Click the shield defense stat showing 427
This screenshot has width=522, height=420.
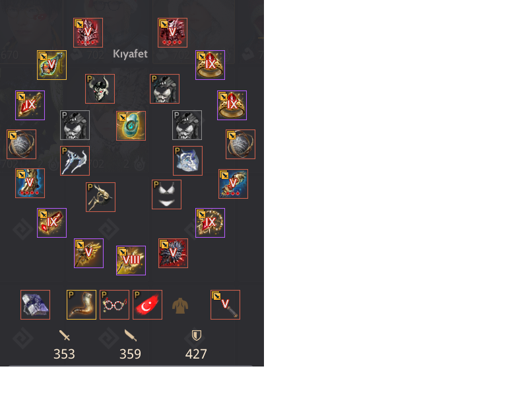click(x=196, y=345)
